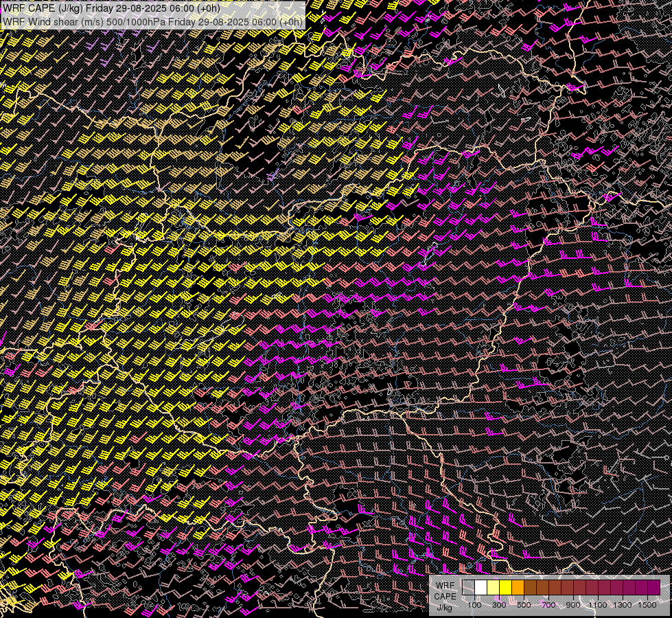672x618 pixels.
Task: Click the 100 legend value label
Action: pos(474,605)
